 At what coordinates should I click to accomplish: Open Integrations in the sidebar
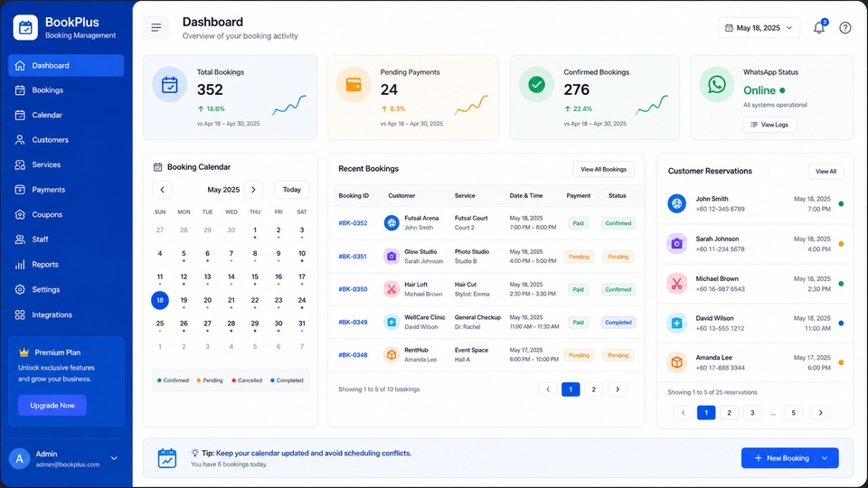pyautogui.click(x=66, y=314)
